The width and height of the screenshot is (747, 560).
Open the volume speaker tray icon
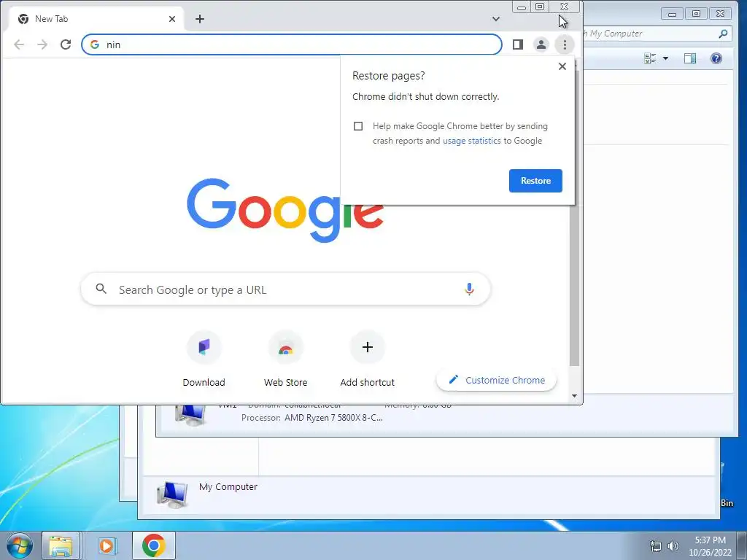click(673, 545)
